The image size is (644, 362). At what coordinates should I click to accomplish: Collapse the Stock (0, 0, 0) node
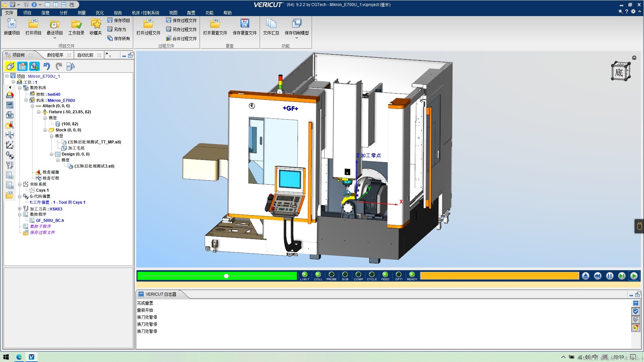pyautogui.click(x=45, y=130)
